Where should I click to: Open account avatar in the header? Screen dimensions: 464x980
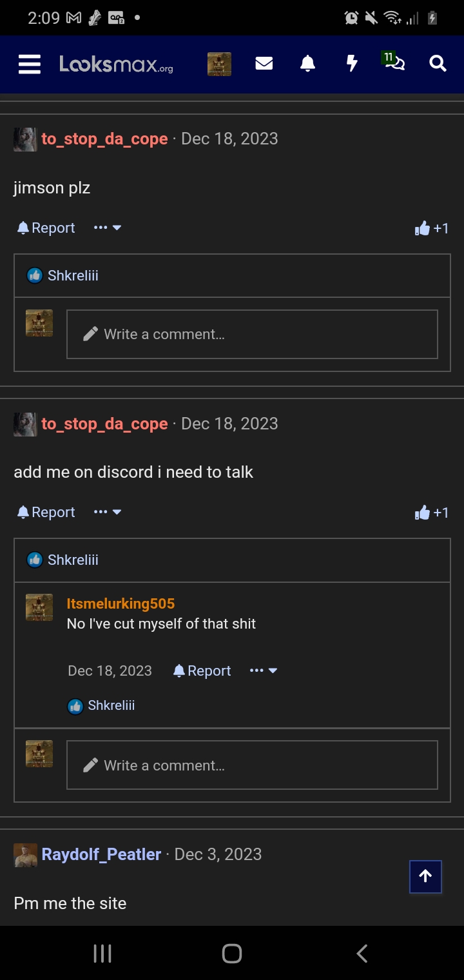click(x=219, y=64)
